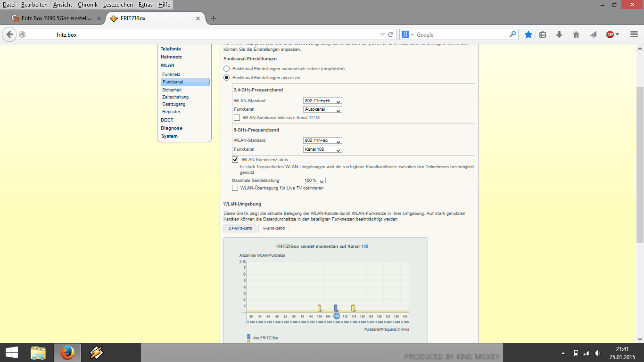Open the System sidebar section
The height and width of the screenshot is (362, 644).
tap(169, 136)
